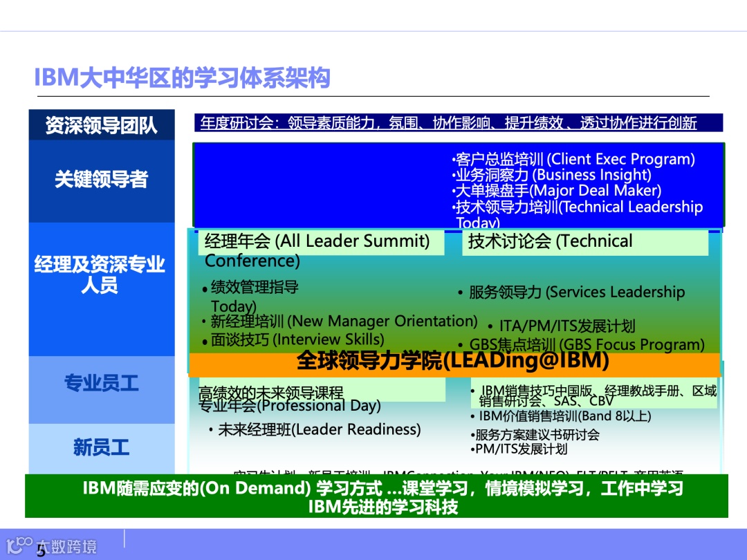
Task: Click IBM销售技巧中国版 bullet text
Action: click(x=593, y=396)
